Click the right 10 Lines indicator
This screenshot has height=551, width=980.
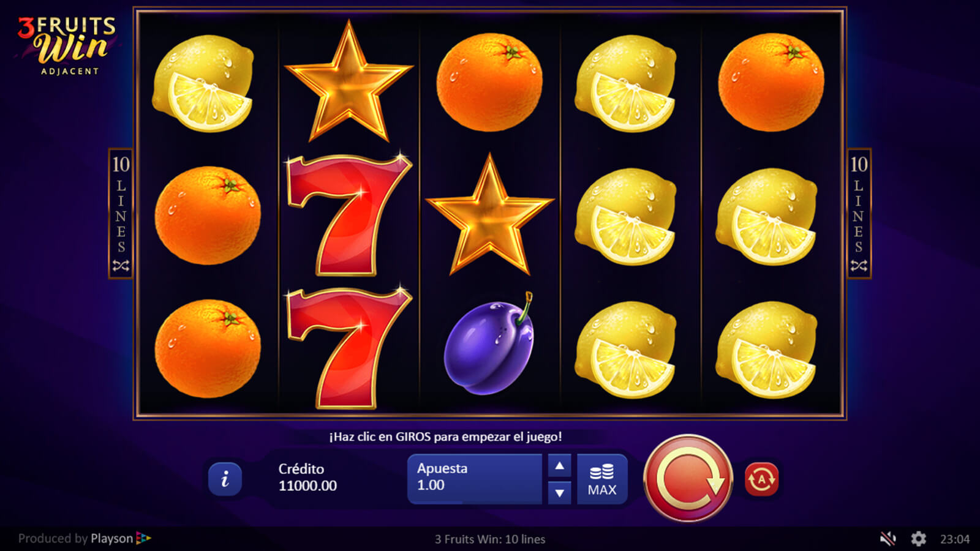tap(859, 214)
